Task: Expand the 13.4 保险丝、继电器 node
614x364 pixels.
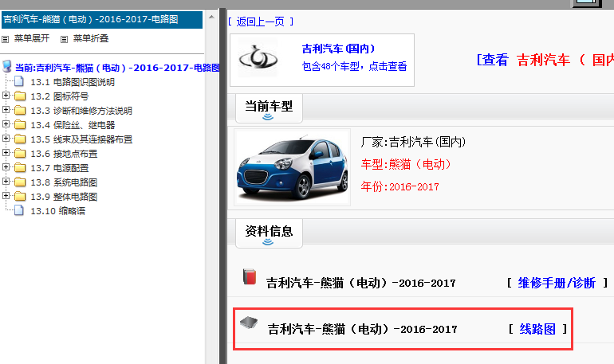Action: [x=6, y=124]
